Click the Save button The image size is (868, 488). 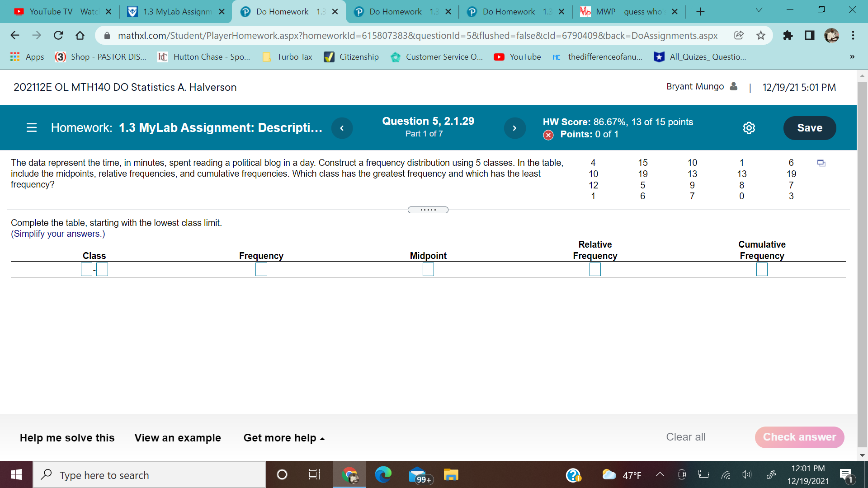809,128
